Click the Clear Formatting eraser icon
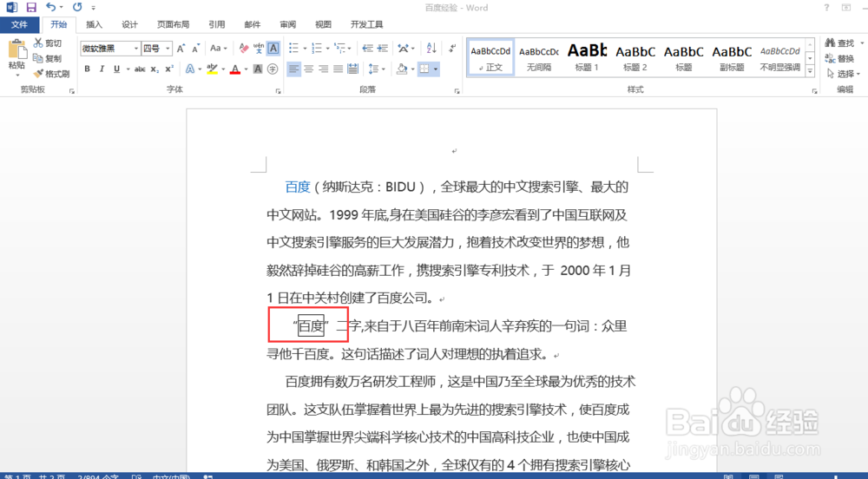The image size is (868, 479). pos(244,49)
